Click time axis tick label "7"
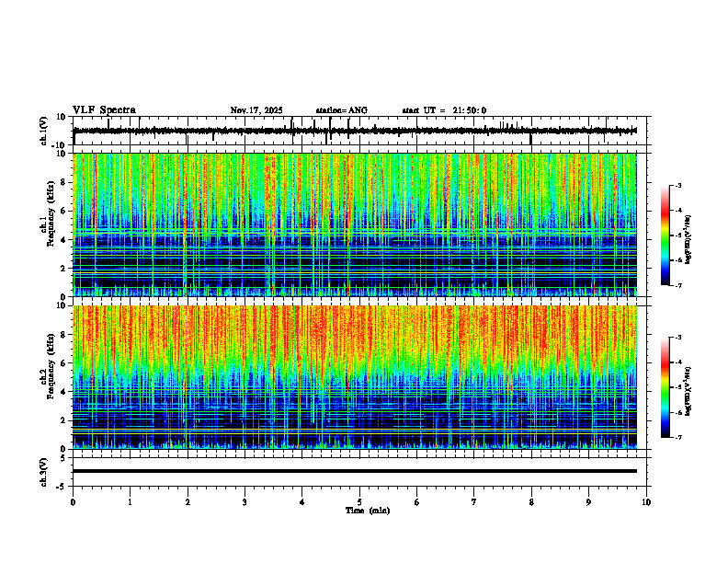The height and width of the screenshot is (563, 728). (x=474, y=502)
